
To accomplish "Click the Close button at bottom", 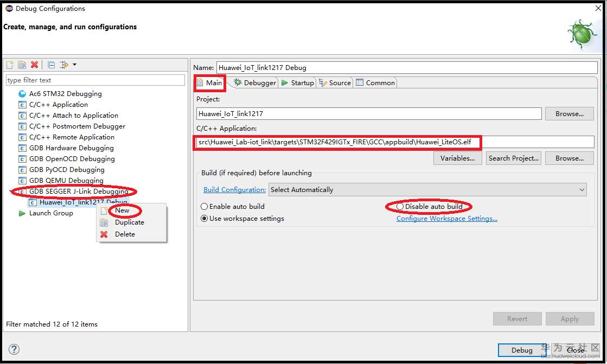I will pos(575,350).
